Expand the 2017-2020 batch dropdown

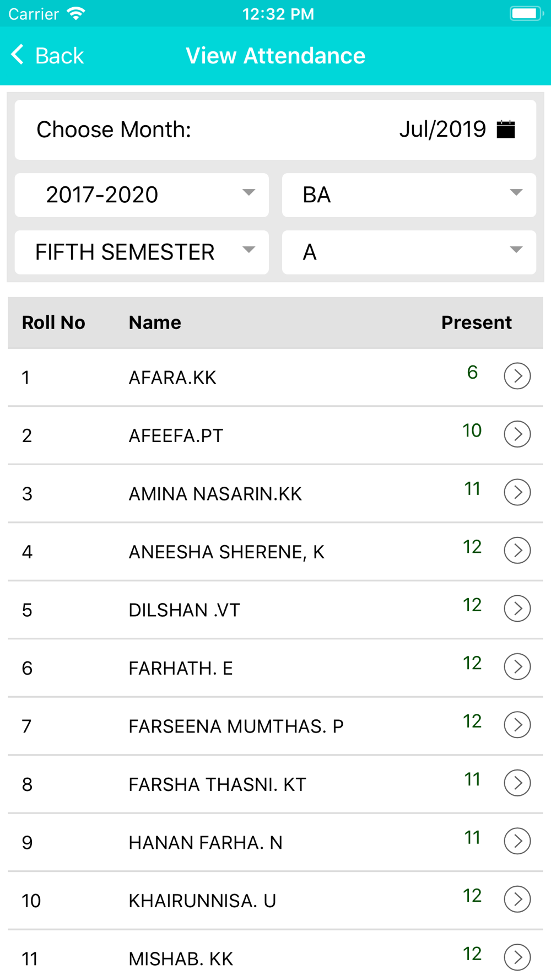[142, 195]
